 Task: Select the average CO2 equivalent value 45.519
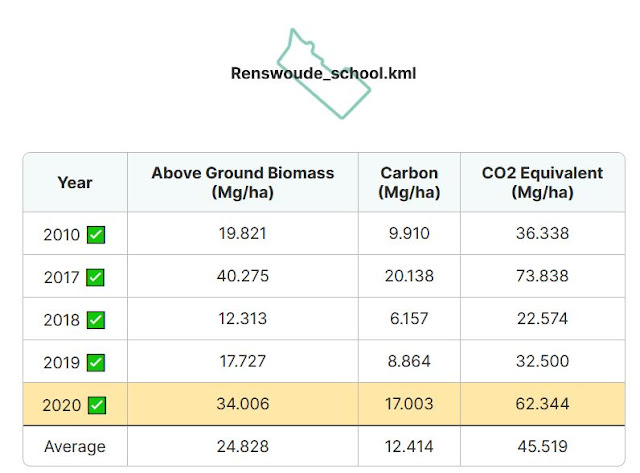(542, 446)
